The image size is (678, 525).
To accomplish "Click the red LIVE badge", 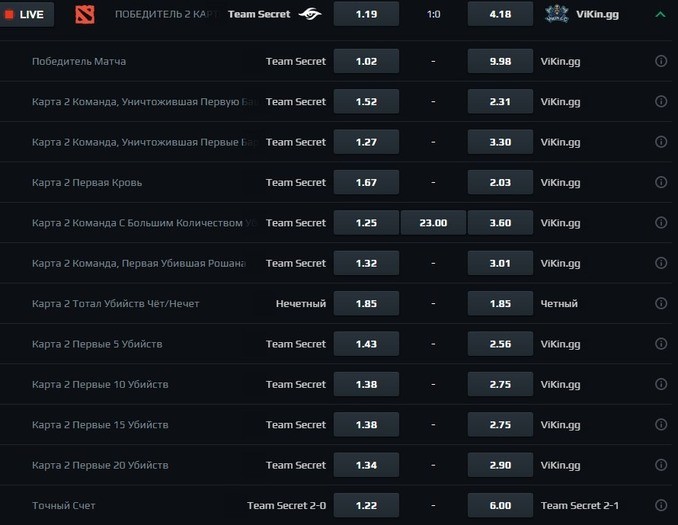I will [26, 14].
